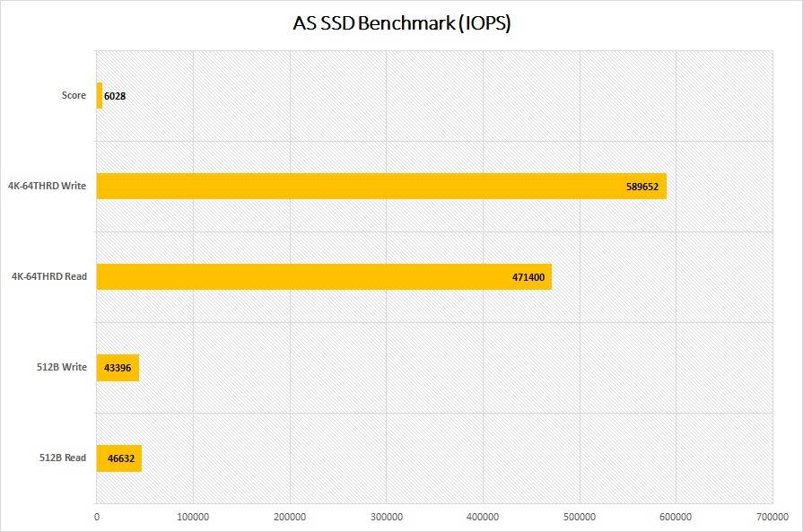The image size is (803, 532).
Task: Click the 512B Read category label
Action: [x=63, y=458]
